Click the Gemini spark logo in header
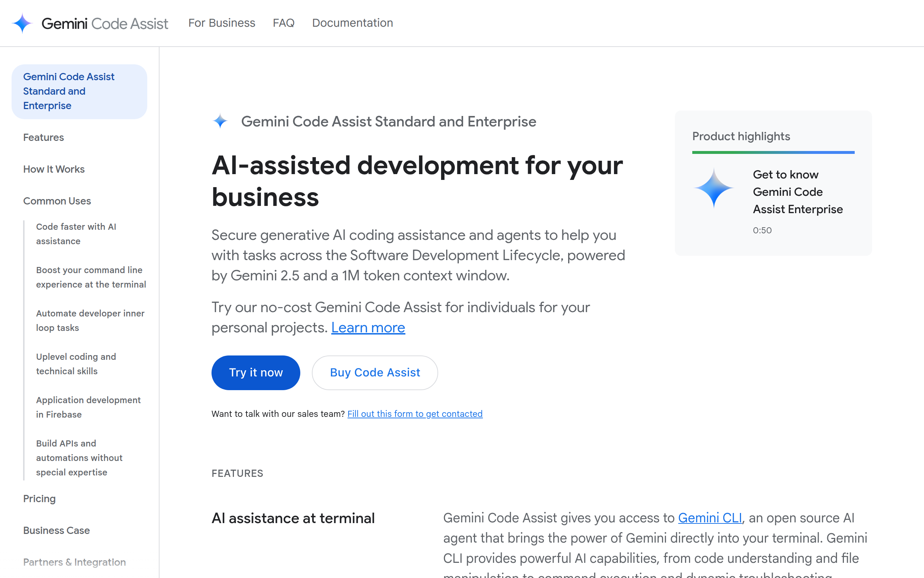 point(22,23)
